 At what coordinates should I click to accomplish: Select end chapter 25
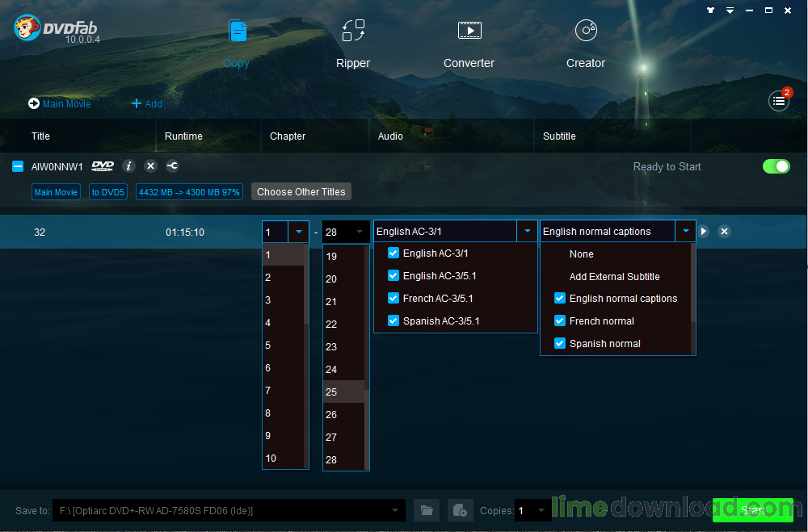343,392
